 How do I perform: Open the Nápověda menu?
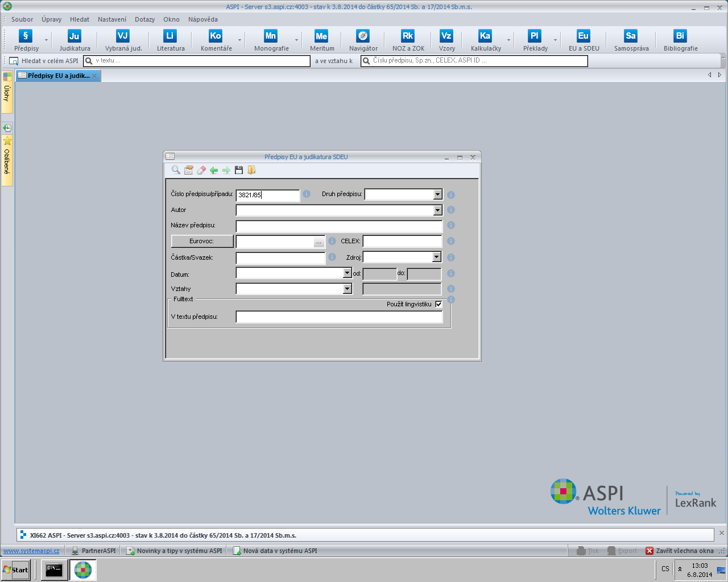pos(203,19)
